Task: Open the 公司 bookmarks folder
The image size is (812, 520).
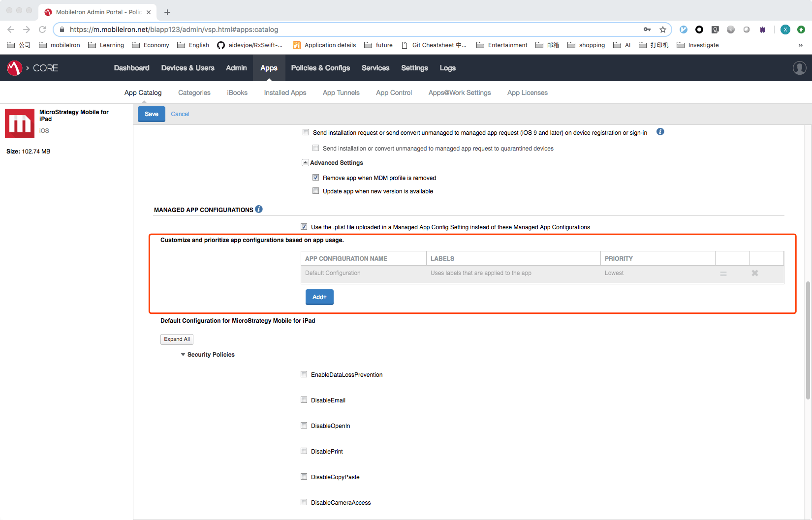Action: pyautogui.click(x=19, y=45)
